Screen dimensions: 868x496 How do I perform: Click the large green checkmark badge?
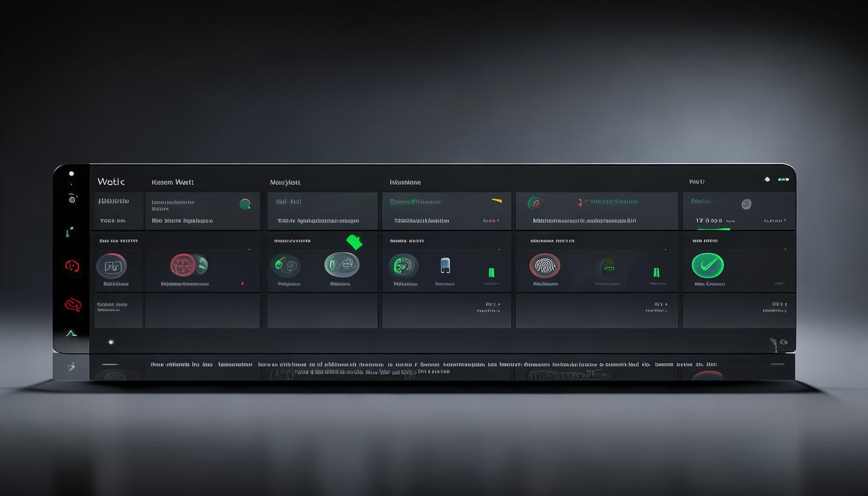click(x=708, y=265)
